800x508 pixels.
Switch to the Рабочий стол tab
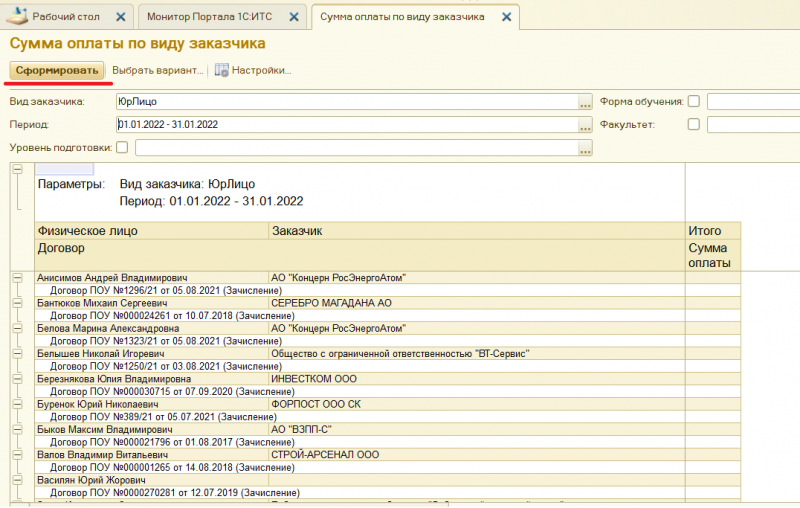tap(70, 18)
